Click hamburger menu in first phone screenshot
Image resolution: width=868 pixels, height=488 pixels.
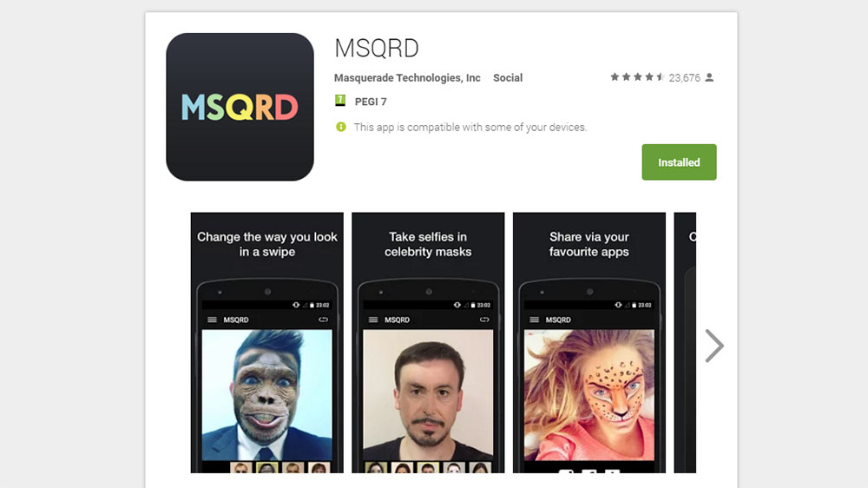point(212,320)
